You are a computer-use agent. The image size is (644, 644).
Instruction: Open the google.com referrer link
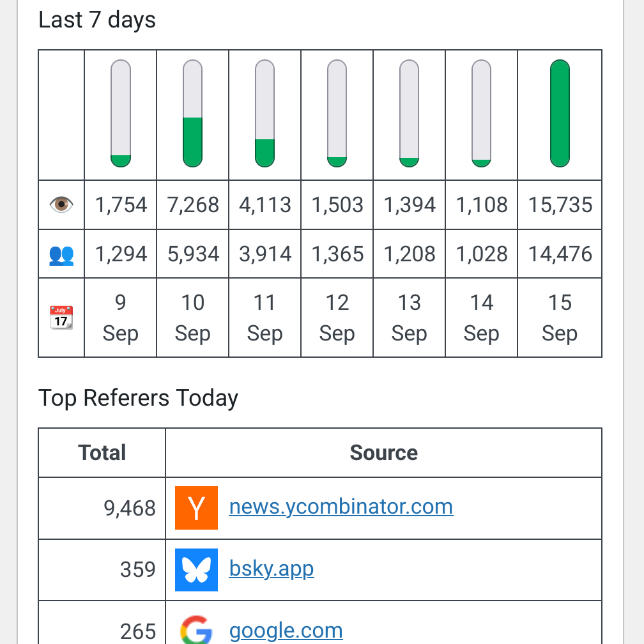(x=286, y=631)
